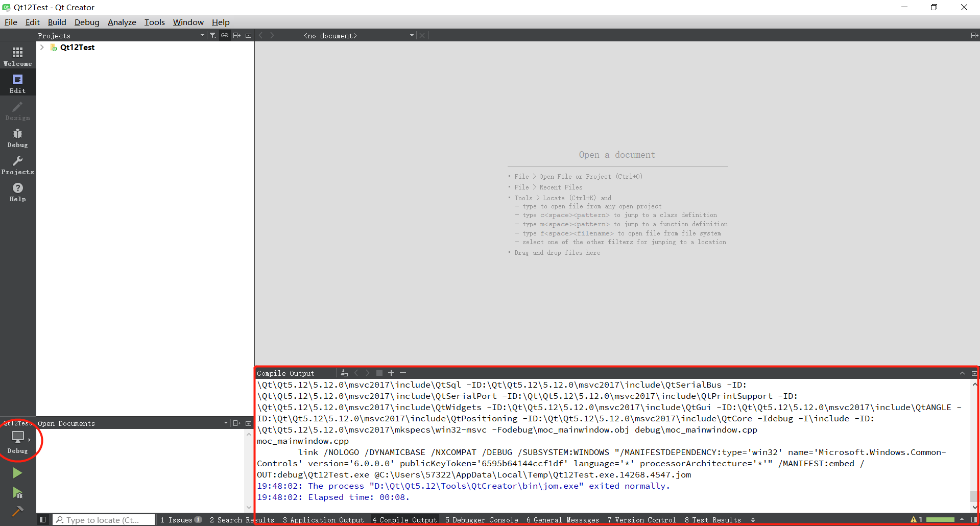Open the Build menu
Viewport: 980px width, 526px height.
tap(57, 22)
